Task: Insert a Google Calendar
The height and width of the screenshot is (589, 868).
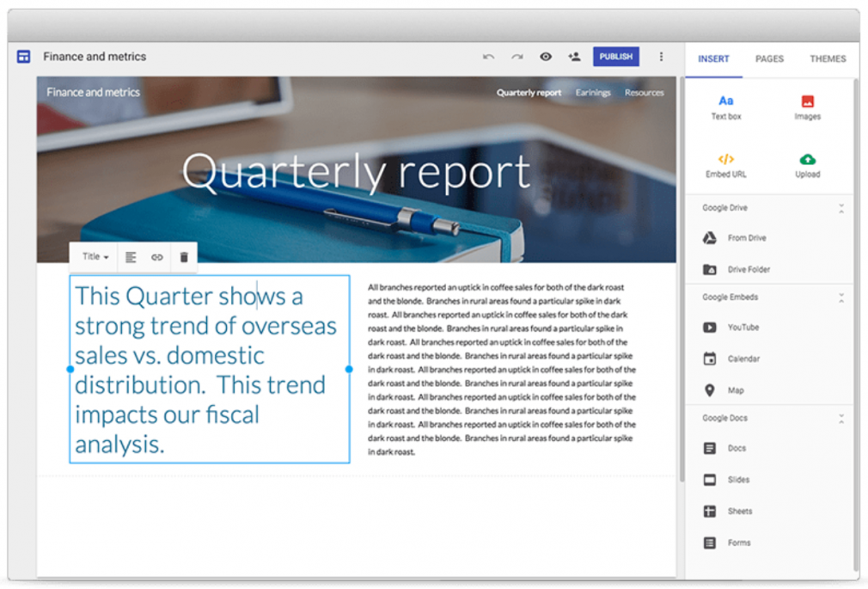Action: tap(743, 359)
